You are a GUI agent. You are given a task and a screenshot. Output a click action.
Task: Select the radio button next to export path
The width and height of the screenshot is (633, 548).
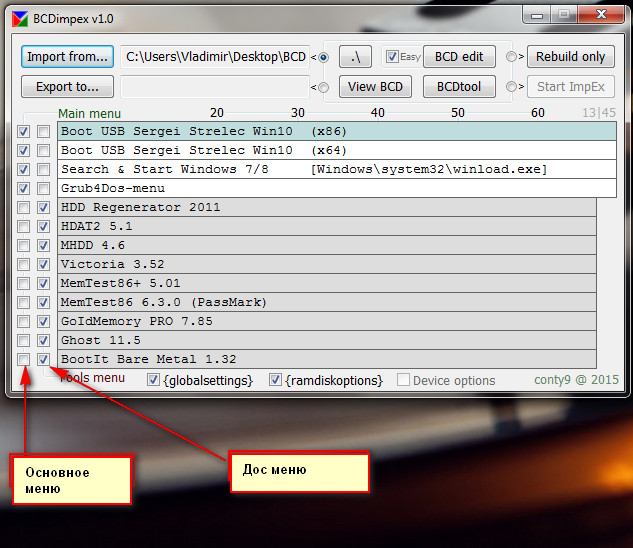click(x=323, y=87)
